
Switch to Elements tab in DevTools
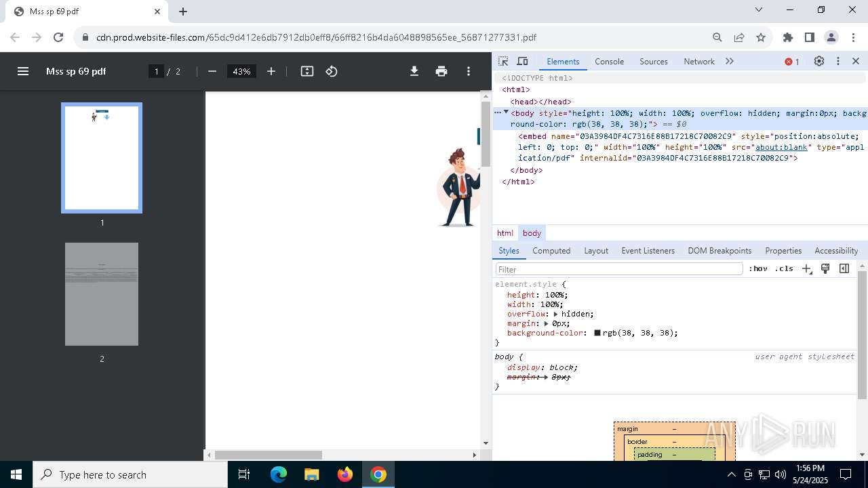tap(563, 61)
